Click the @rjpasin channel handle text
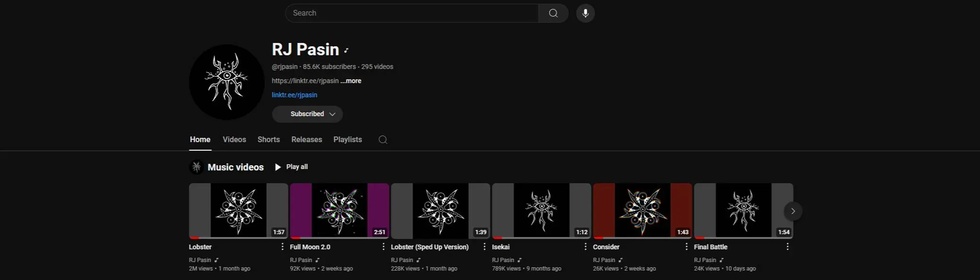 tap(285, 67)
